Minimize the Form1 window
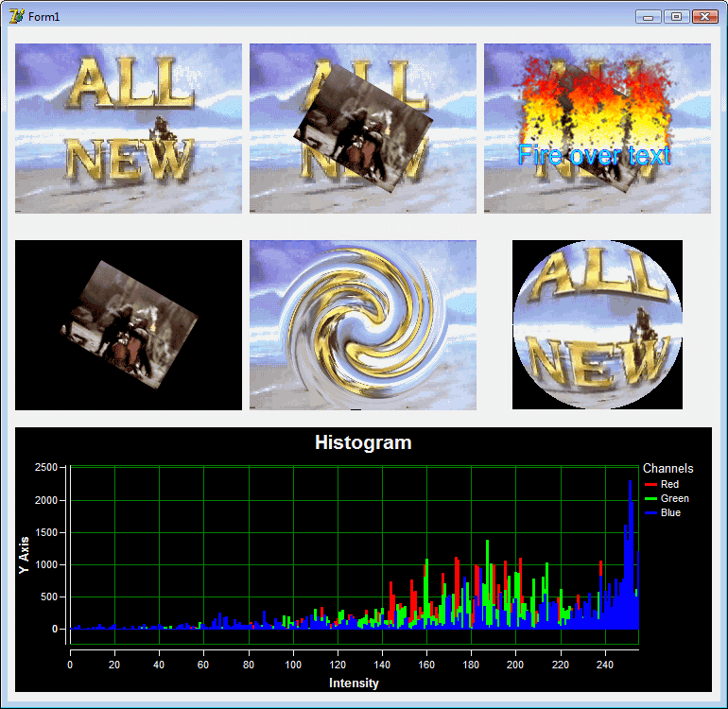 (649, 17)
